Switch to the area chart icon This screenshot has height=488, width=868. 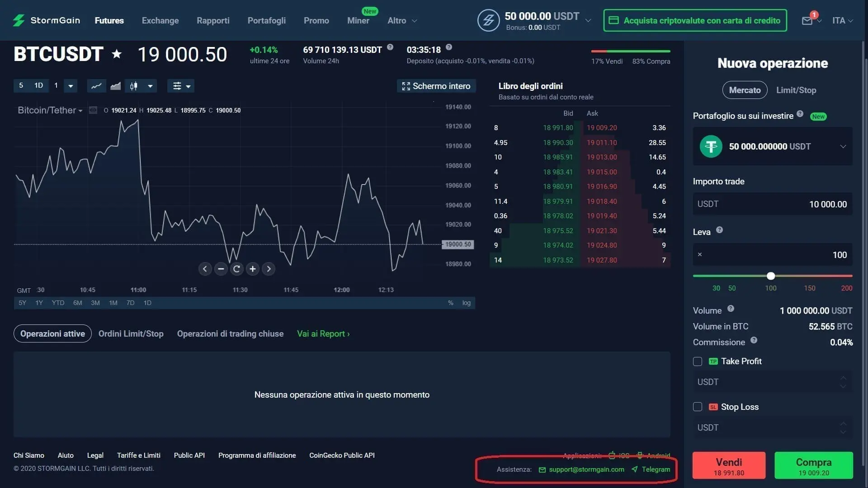115,86
